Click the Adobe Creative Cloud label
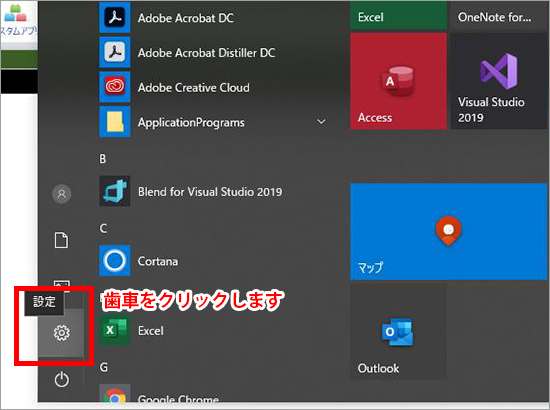This screenshot has height=410, width=550. click(194, 87)
